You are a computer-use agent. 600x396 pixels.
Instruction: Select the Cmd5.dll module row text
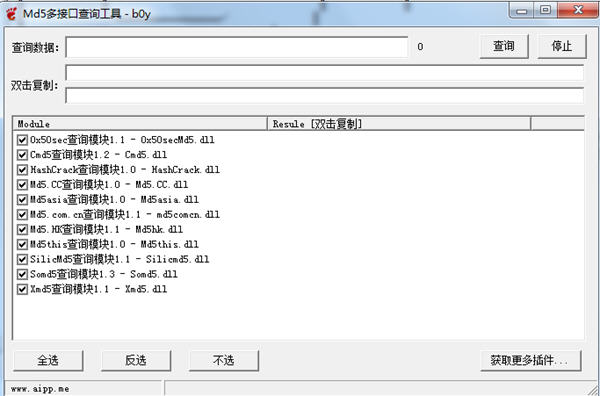coord(98,155)
